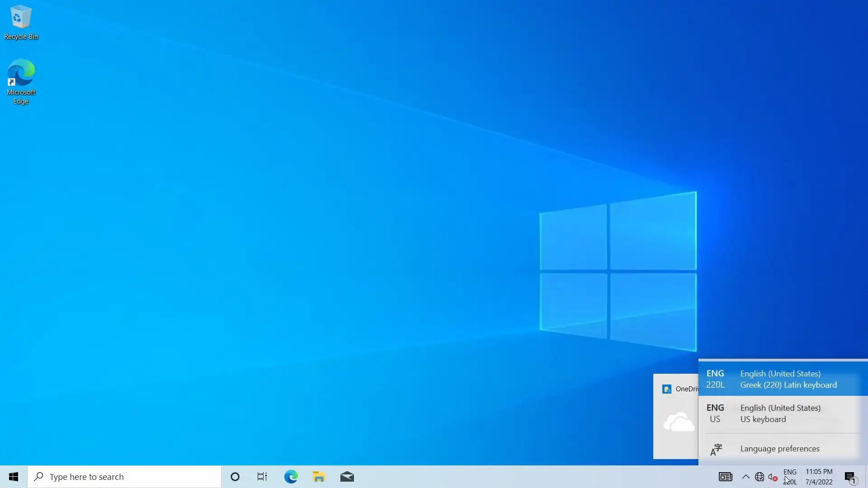Switch to the US keyboard layout

click(x=782, y=413)
